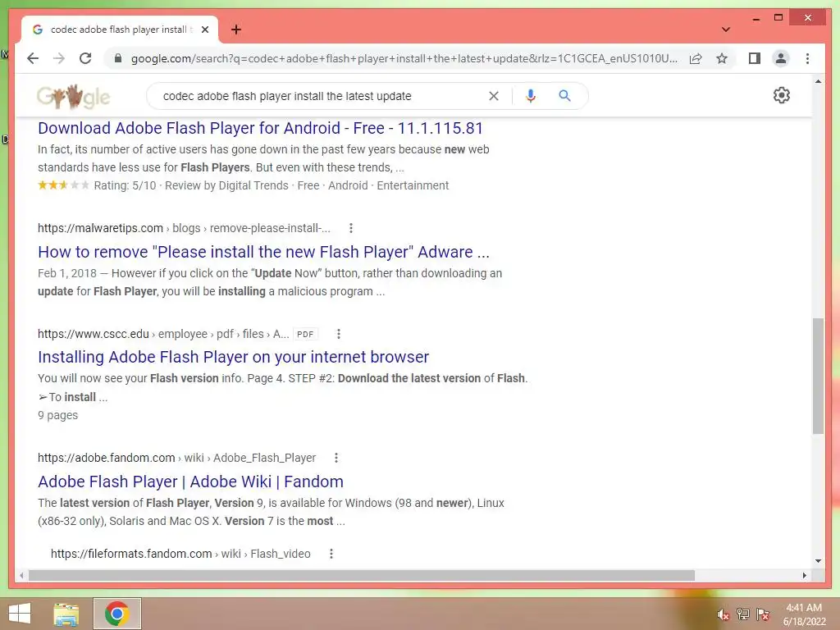Bookmark this page with star icon

722,58
